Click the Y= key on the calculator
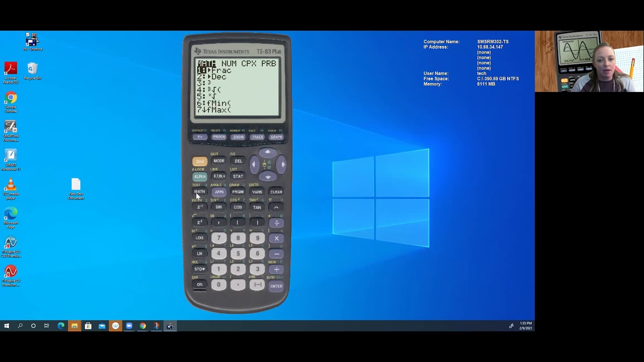 coord(200,137)
